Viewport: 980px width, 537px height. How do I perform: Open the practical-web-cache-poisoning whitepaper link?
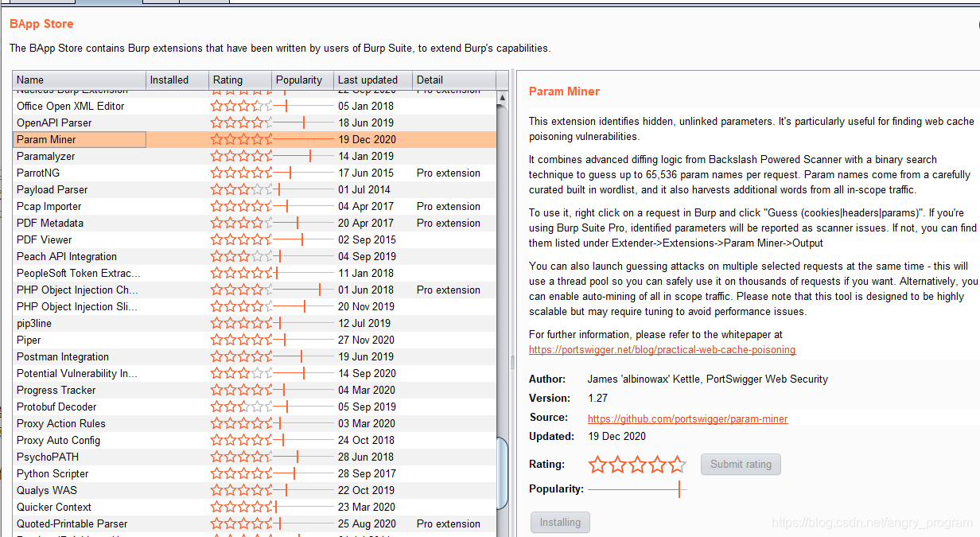(x=663, y=350)
